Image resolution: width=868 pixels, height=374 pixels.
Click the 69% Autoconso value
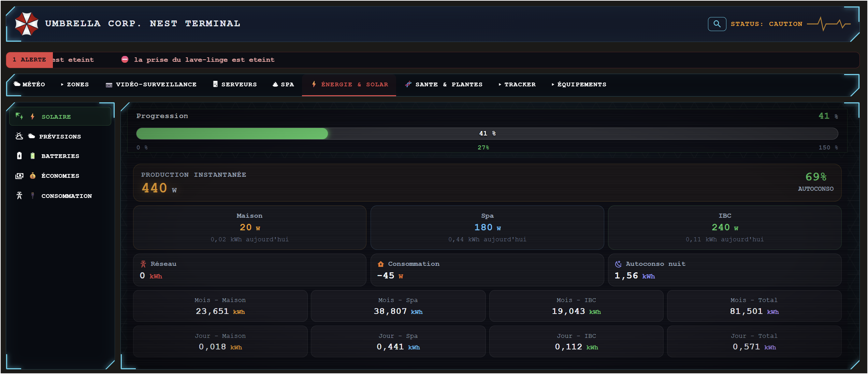tap(816, 177)
